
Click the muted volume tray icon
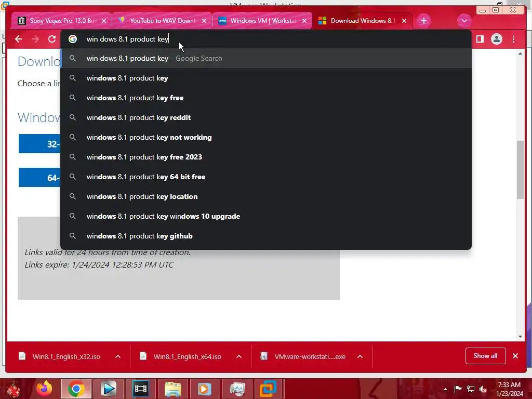483,389
